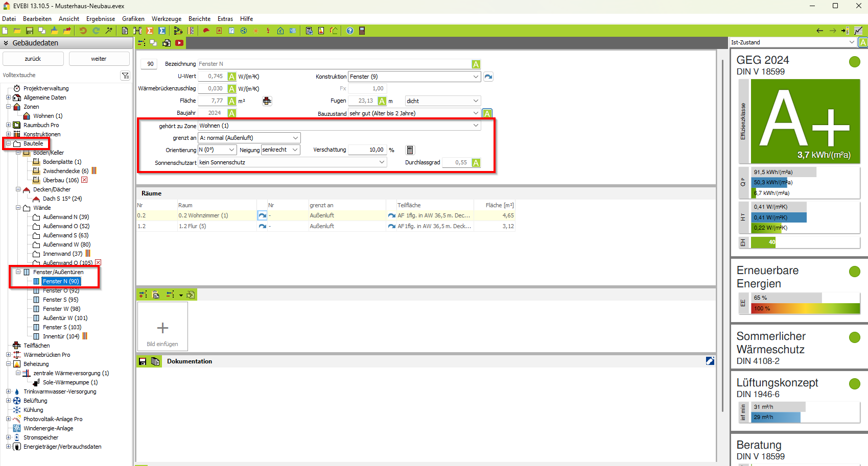This screenshot has width=868, height=466.
Task: Toggle the automatic 'A' for U-Wert
Action: tap(231, 77)
